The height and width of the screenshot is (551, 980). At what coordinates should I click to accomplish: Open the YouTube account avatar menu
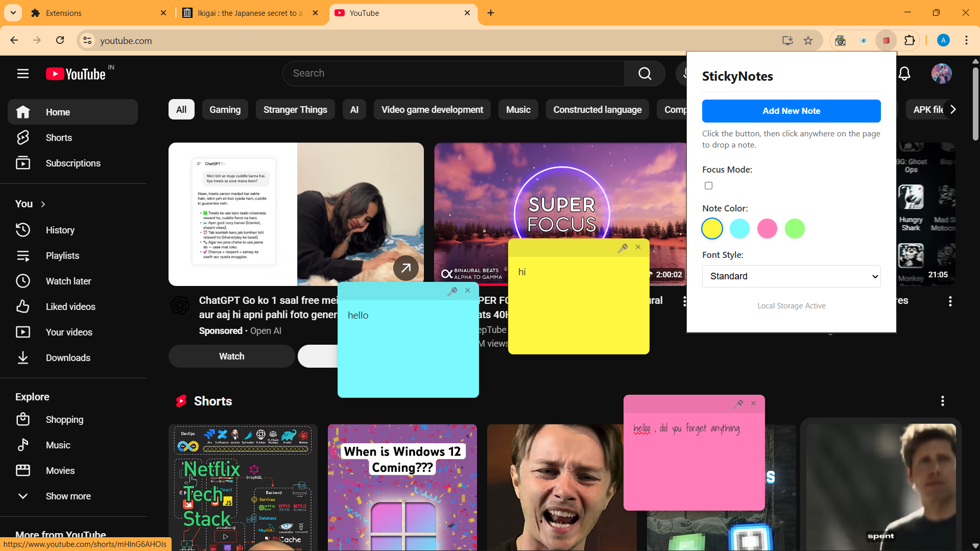[941, 74]
